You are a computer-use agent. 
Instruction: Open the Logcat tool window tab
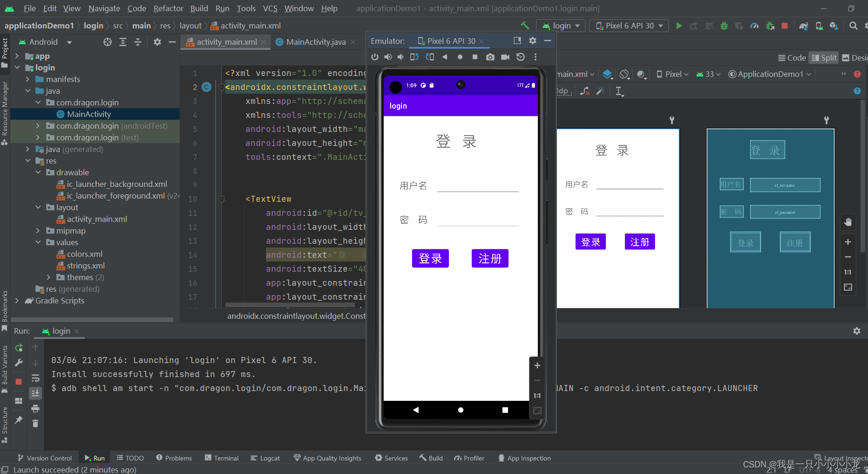coord(265,458)
